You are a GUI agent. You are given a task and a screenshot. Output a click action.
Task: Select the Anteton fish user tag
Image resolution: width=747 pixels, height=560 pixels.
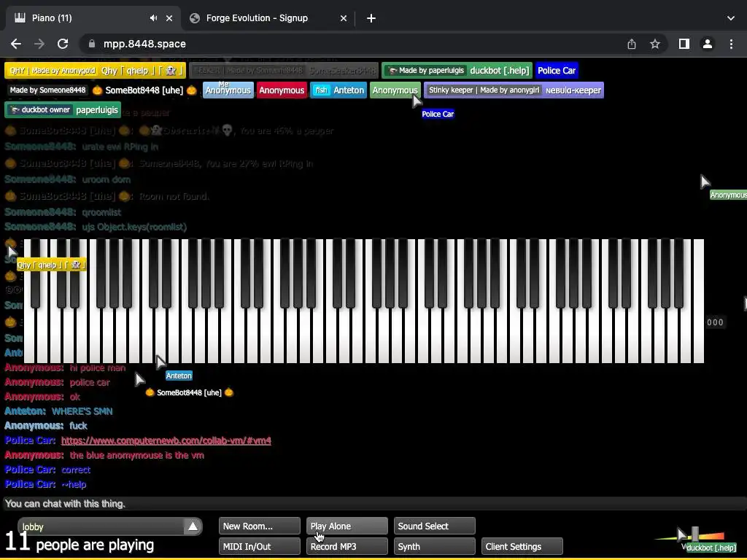338,90
